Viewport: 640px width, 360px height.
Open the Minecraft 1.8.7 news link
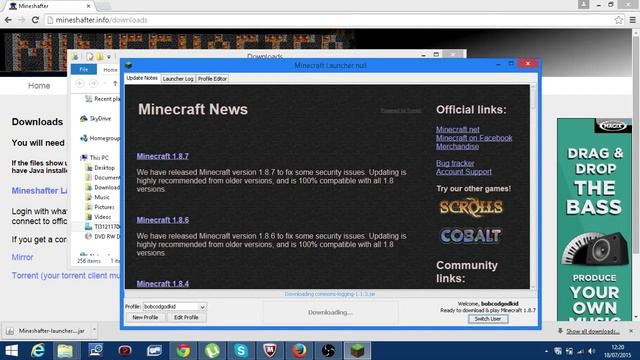(162, 156)
